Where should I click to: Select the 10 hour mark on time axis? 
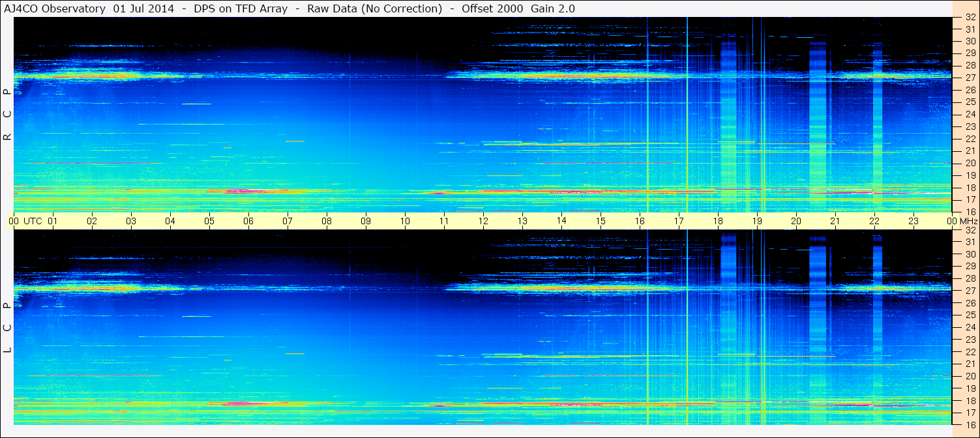405,221
